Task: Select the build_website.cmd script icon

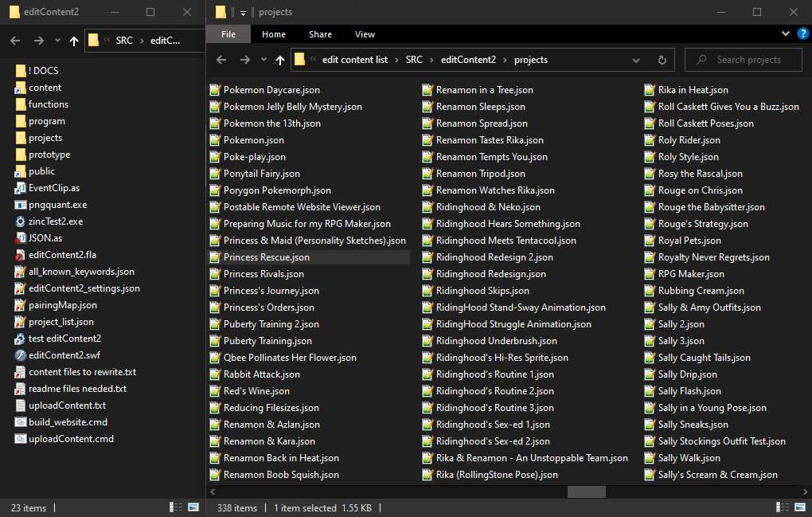Action: [21, 422]
